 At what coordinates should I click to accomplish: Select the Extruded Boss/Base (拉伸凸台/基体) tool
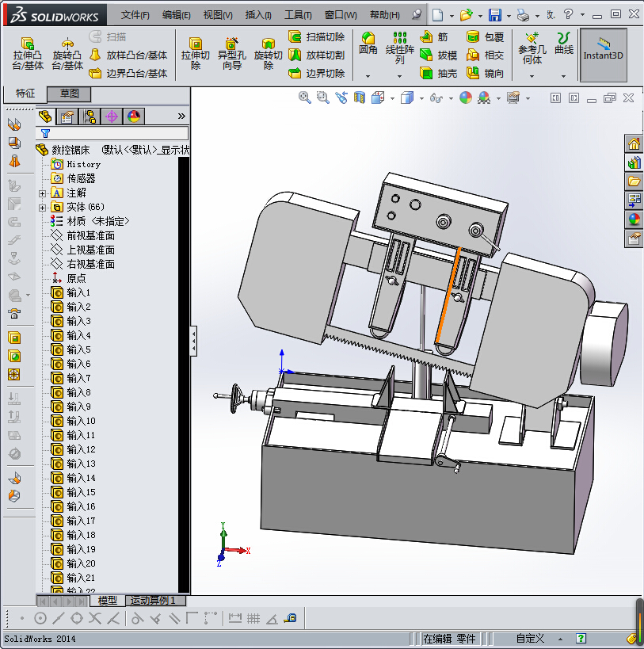pos(28,54)
